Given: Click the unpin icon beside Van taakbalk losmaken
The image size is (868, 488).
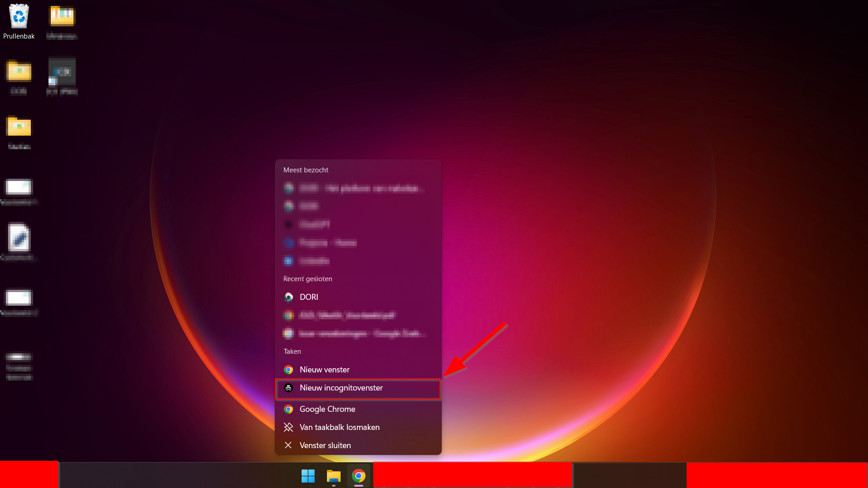Looking at the screenshot, I should (x=288, y=427).
